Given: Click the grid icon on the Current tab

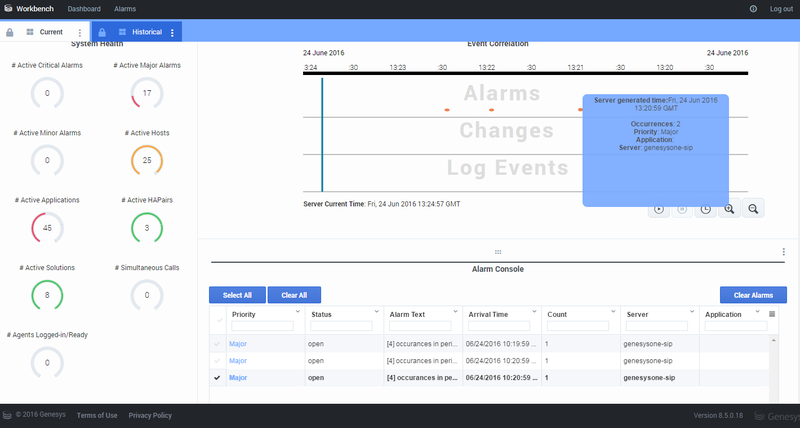Looking at the screenshot, I should coord(30,32).
